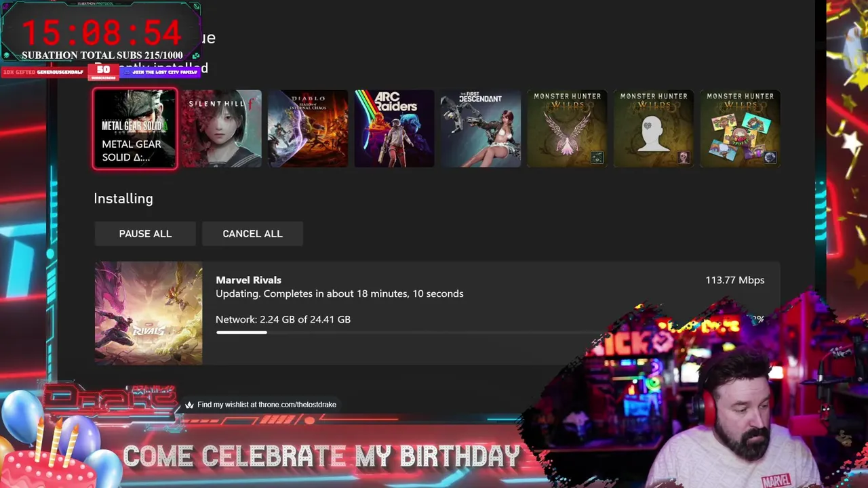
Task: Select Monster Hunter Wilds wings add-on tile
Action: point(567,129)
